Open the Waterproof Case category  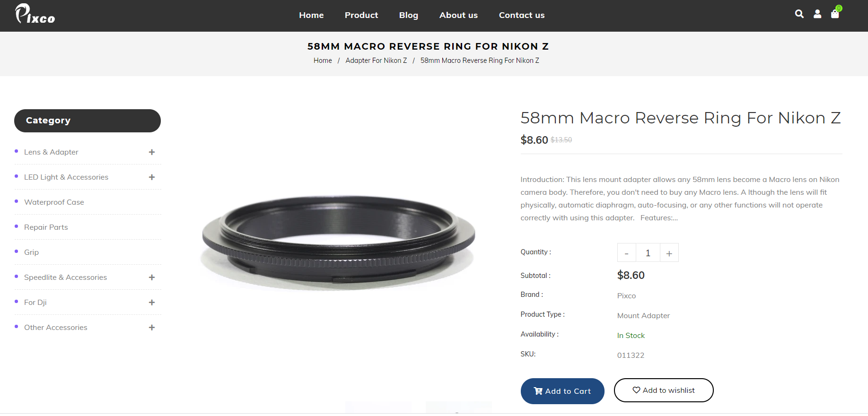54,202
